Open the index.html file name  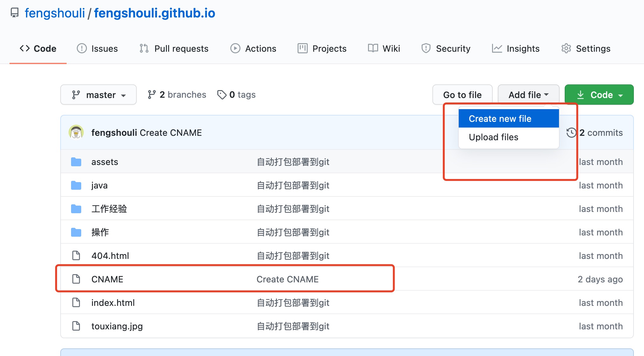[113, 303]
